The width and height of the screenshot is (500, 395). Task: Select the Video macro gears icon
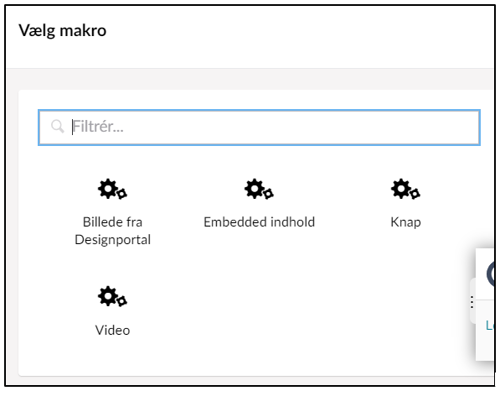(x=112, y=296)
